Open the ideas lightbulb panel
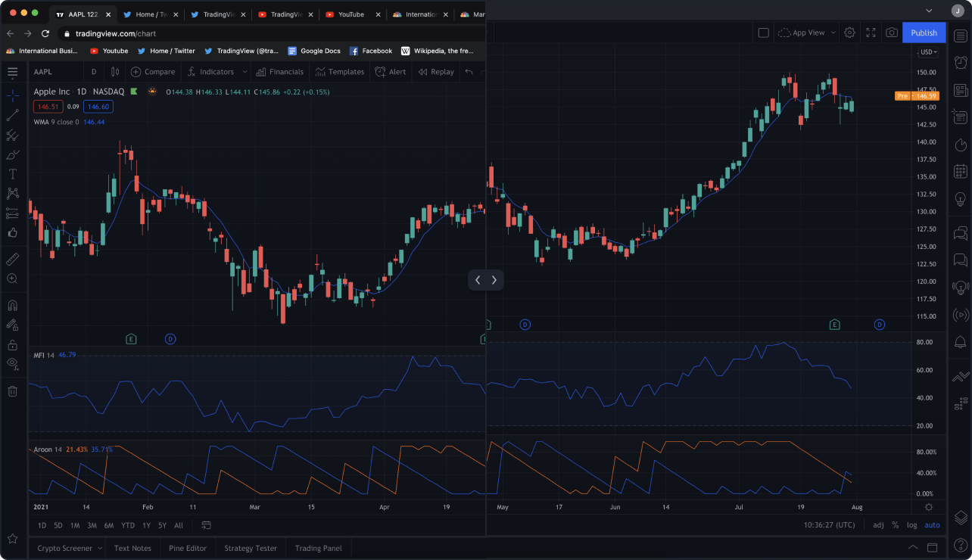The height and width of the screenshot is (560, 972). [960, 198]
